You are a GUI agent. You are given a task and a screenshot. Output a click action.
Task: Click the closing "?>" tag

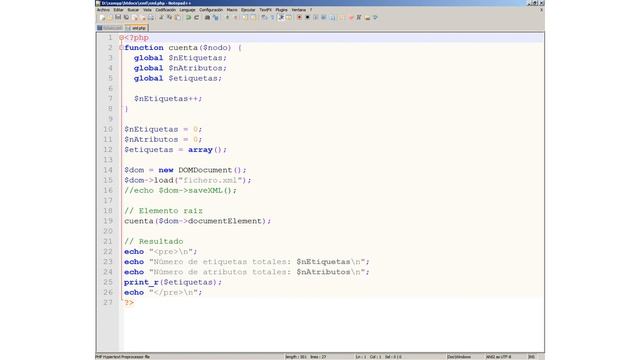[x=129, y=302]
